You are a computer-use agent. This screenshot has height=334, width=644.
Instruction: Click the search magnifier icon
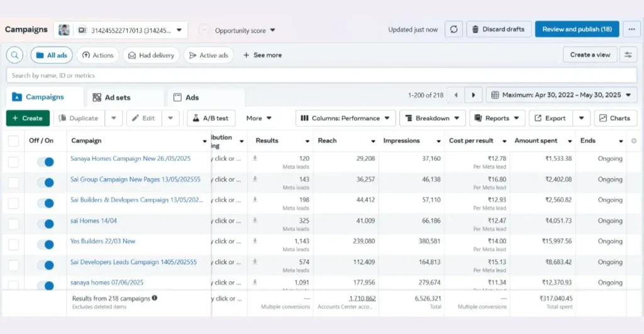point(14,55)
